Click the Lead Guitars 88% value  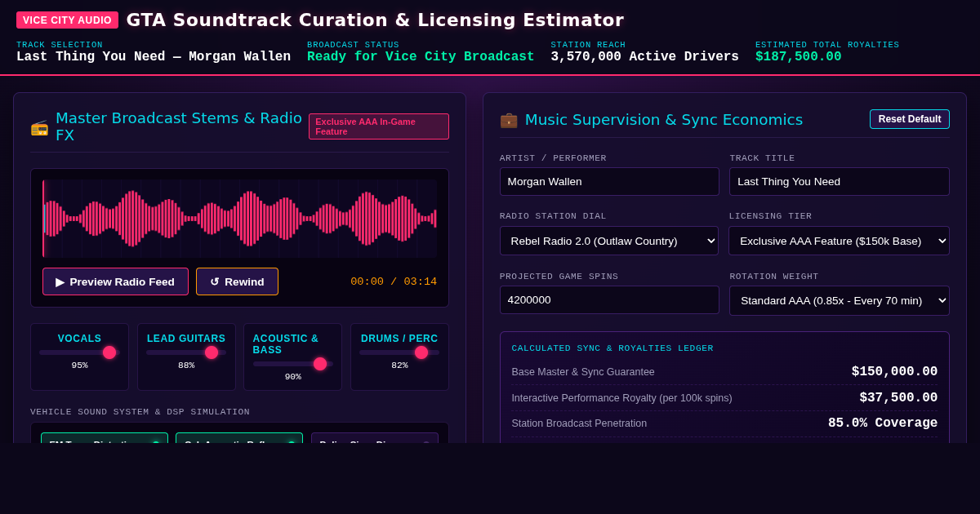[x=186, y=366]
